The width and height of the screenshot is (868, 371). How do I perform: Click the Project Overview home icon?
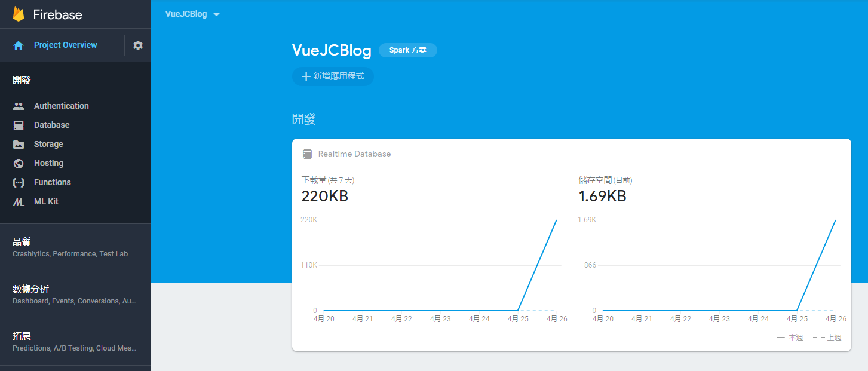coord(19,45)
